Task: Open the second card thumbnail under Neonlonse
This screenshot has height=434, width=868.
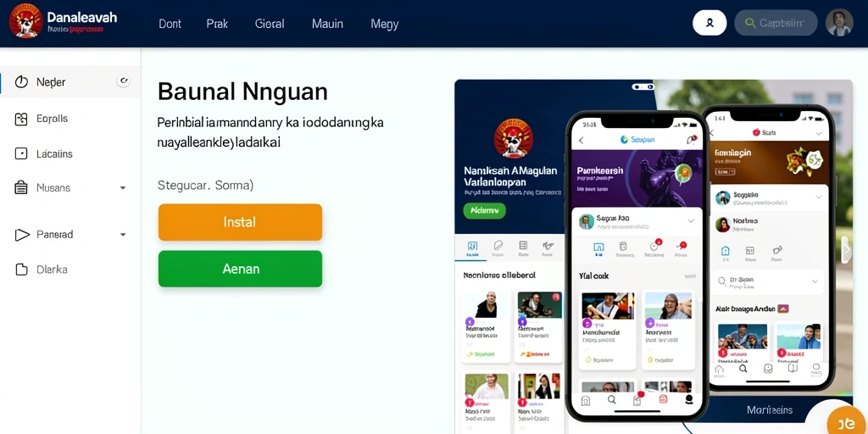Action: (540, 305)
